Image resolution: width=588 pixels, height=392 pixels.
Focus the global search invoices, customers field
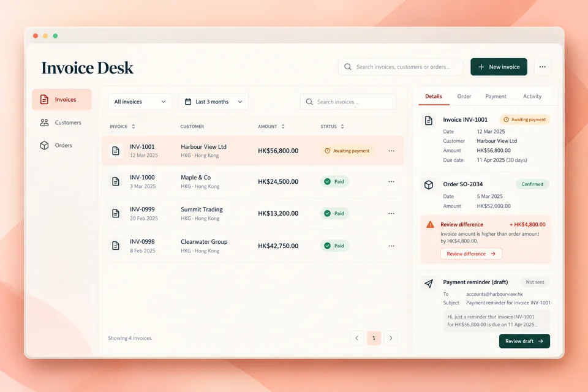(x=401, y=67)
